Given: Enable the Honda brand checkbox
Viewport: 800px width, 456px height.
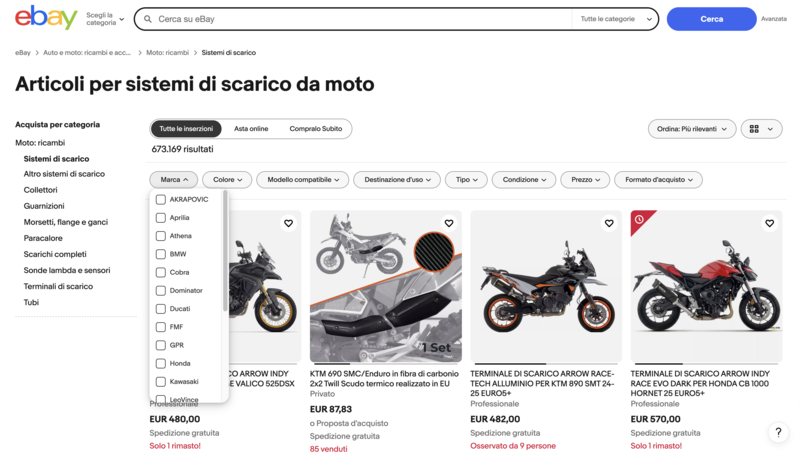Looking at the screenshot, I should (x=161, y=363).
